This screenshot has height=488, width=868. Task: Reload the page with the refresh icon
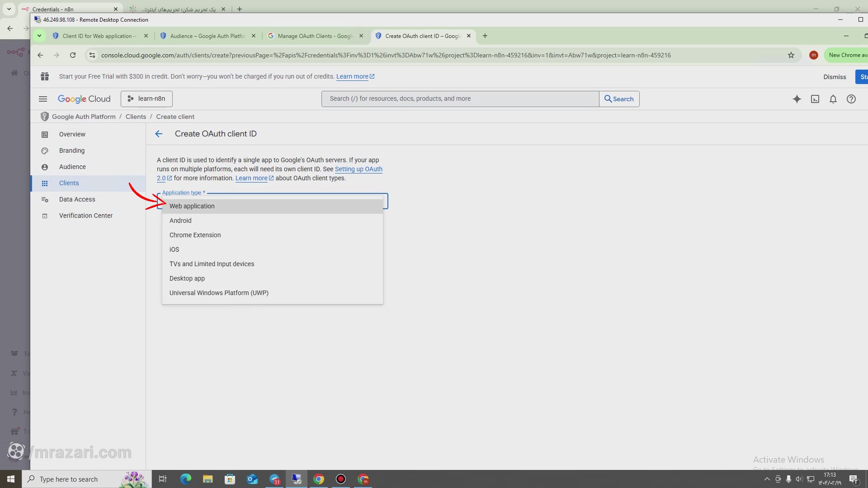point(72,55)
